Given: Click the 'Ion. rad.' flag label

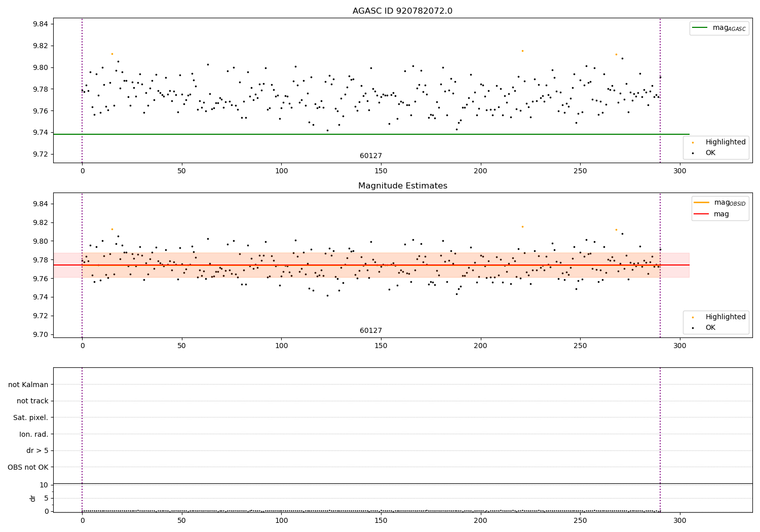Looking at the screenshot, I should tap(34, 434).
